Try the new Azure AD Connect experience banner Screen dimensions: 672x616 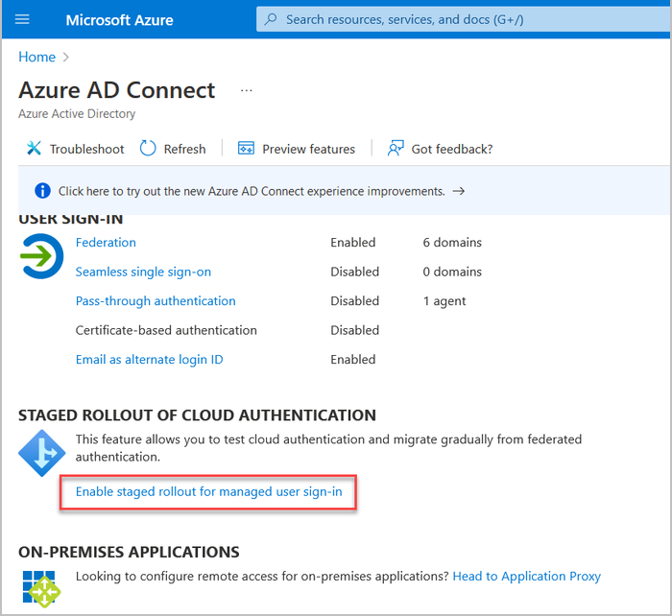tap(252, 191)
